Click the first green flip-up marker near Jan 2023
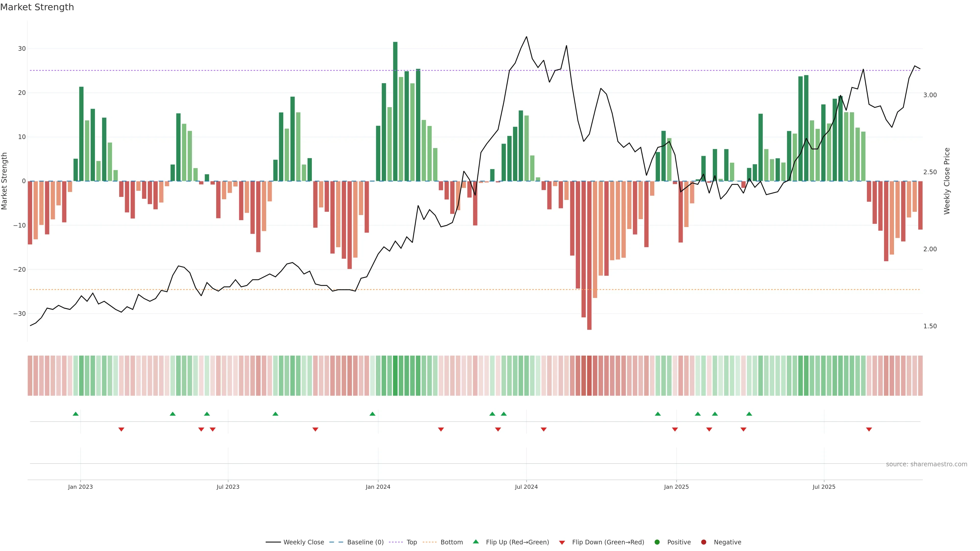The image size is (980, 551). pyautogui.click(x=76, y=414)
